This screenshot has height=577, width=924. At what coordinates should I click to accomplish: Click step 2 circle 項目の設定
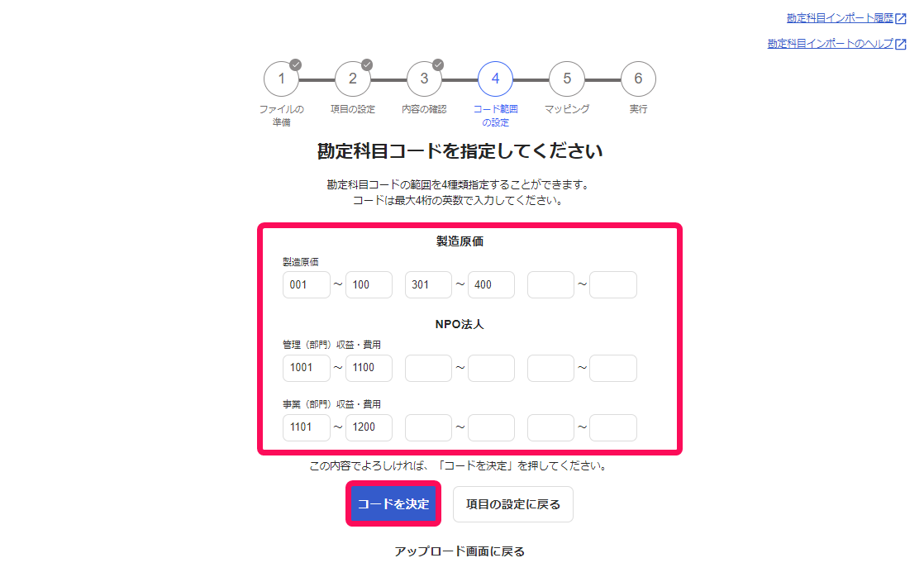353,79
